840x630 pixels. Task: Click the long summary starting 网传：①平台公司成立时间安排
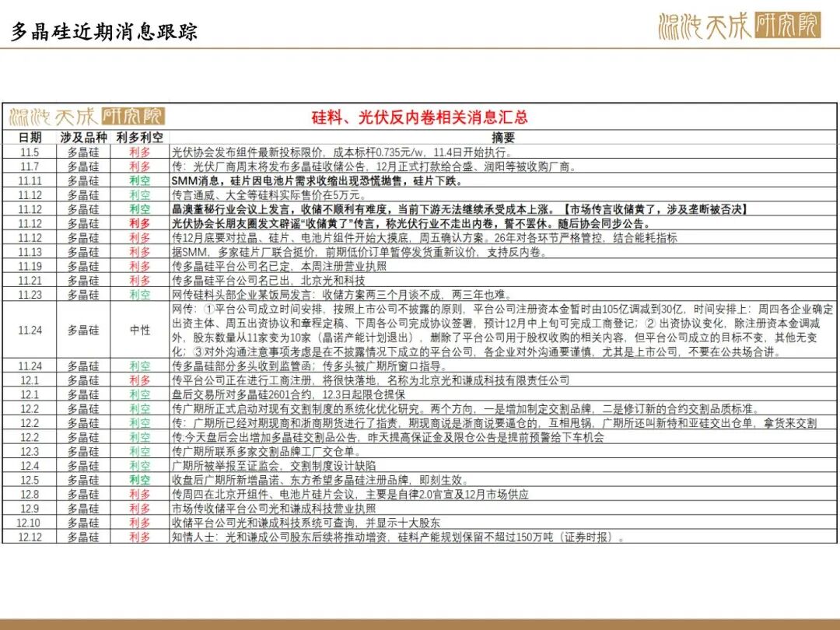[x=502, y=331]
